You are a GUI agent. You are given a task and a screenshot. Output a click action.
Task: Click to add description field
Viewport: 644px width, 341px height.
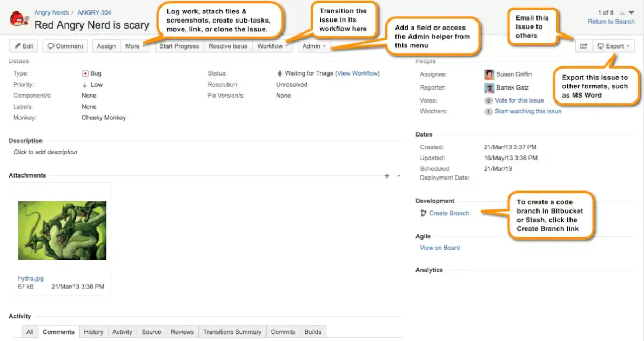coord(45,152)
